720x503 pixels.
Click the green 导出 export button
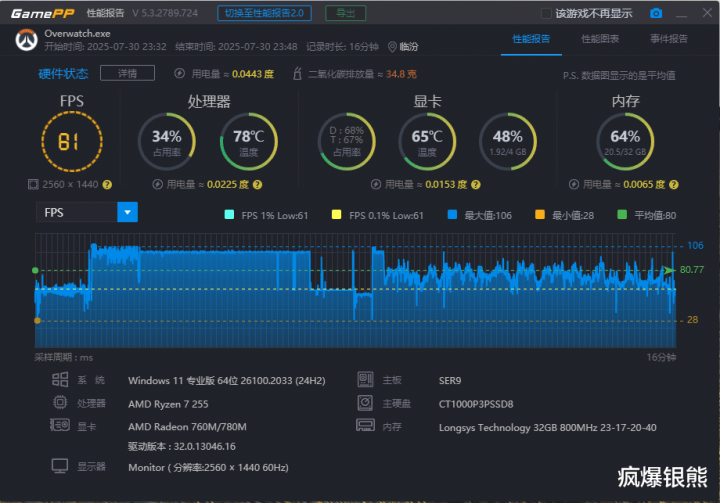(x=346, y=13)
